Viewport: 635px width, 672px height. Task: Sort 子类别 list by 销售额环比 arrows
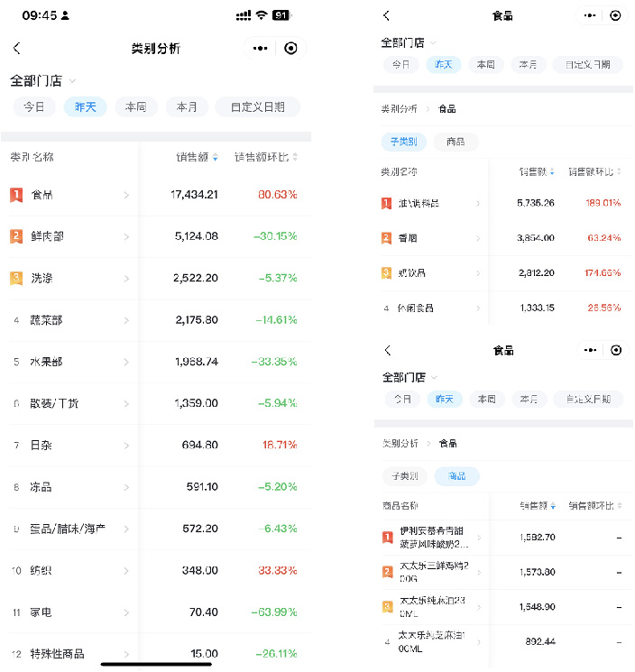point(619,172)
